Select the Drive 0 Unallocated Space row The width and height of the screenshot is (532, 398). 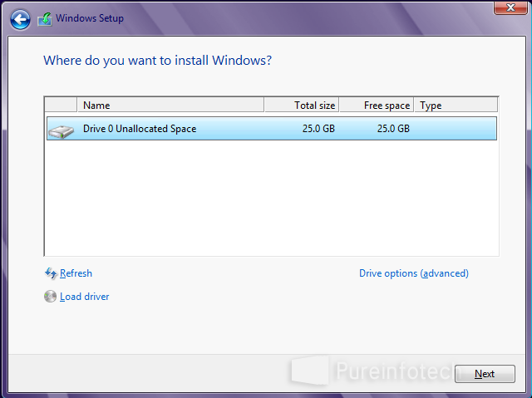tap(272, 129)
